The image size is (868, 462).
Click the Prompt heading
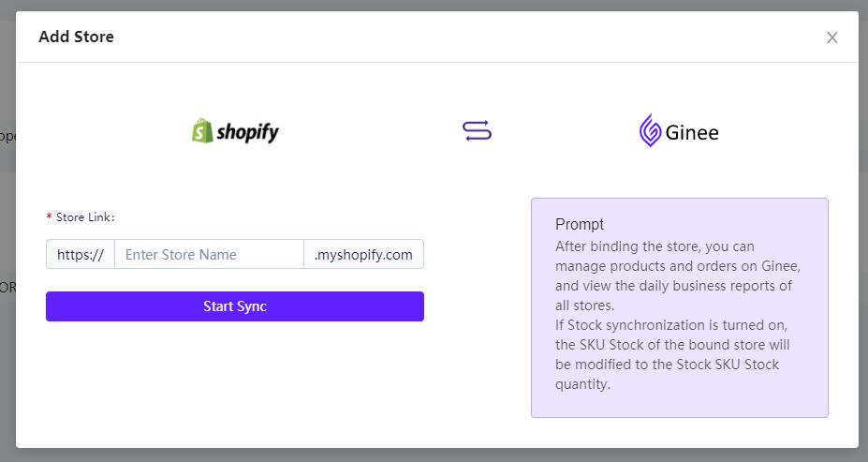tap(579, 224)
